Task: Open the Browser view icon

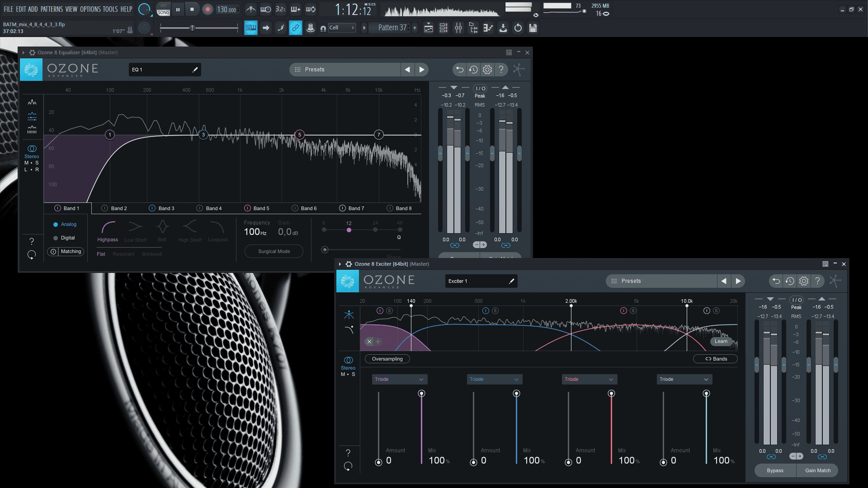Action: pyautogui.click(x=473, y=28)
